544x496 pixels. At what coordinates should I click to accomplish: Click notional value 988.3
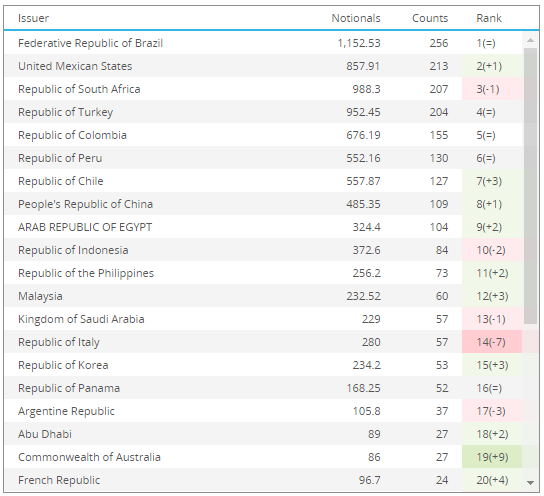tap(366, 89)
